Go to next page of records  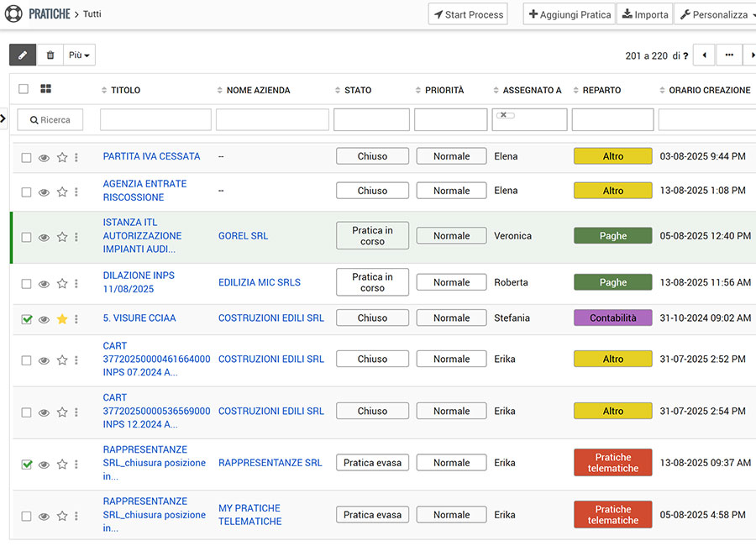(752, 55)
